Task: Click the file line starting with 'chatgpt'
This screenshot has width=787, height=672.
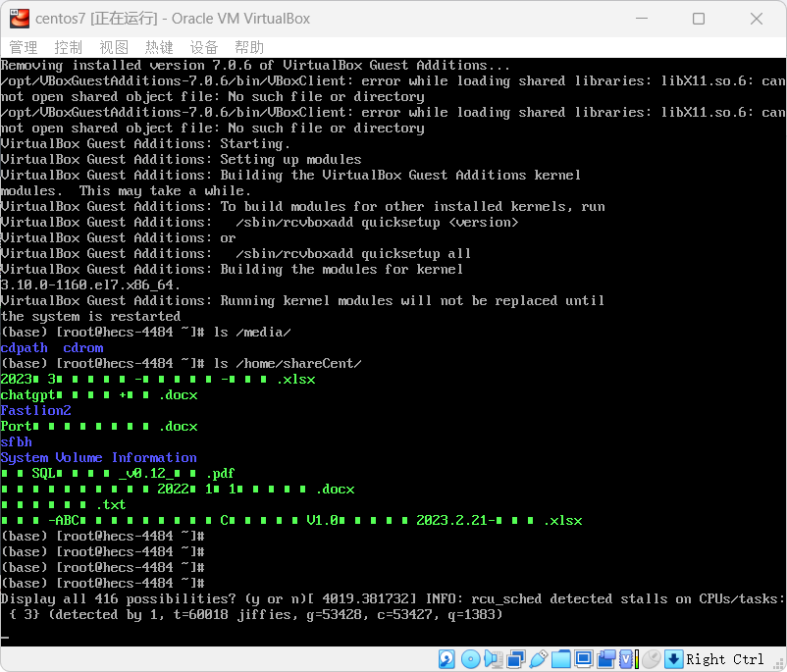Action: pos(99,395)
